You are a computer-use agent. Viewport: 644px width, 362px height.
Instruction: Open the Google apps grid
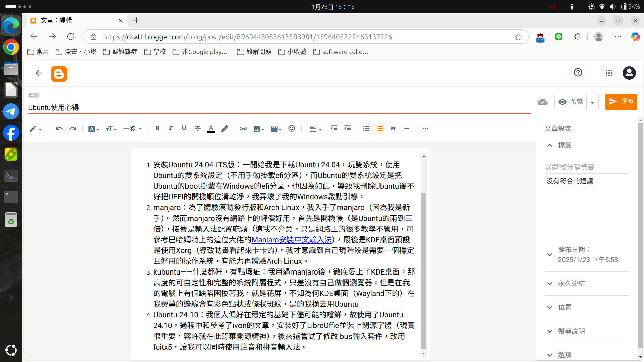tap(609, 73)
